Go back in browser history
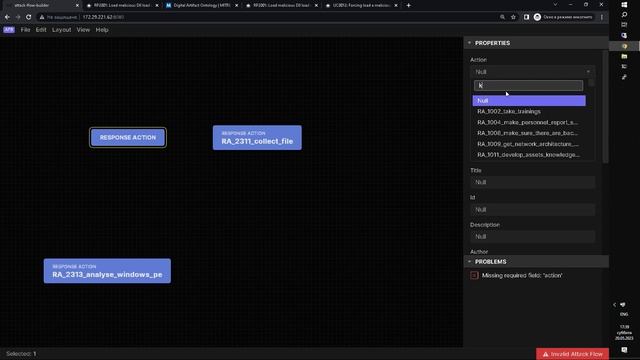Viewport: 640px width, 360px height. (x=7, y=17)
